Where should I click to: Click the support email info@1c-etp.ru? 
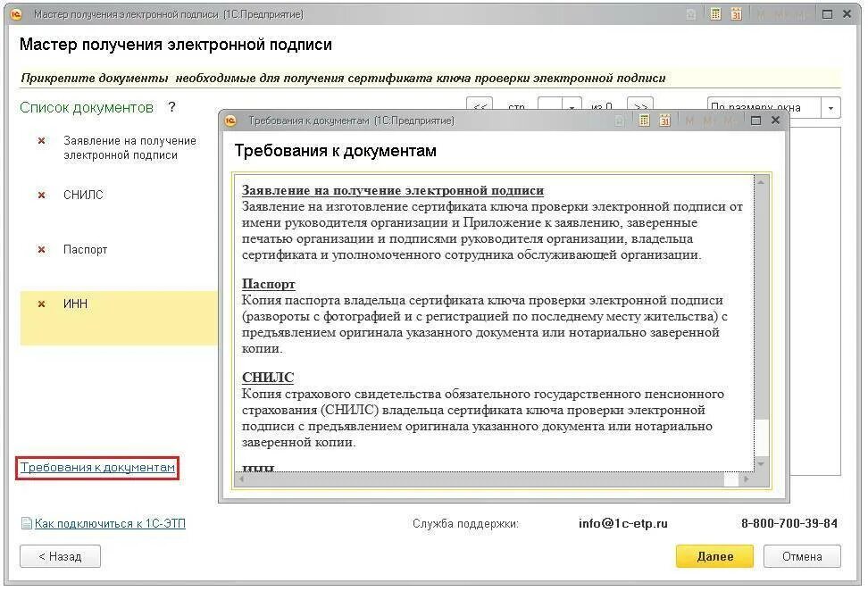point(622,523)
